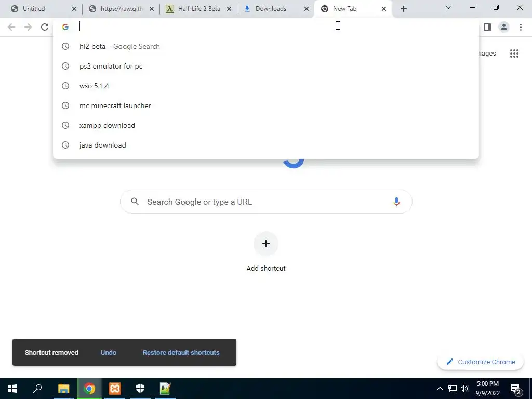Click the clock icon beside java download

(x=65, y=145)
